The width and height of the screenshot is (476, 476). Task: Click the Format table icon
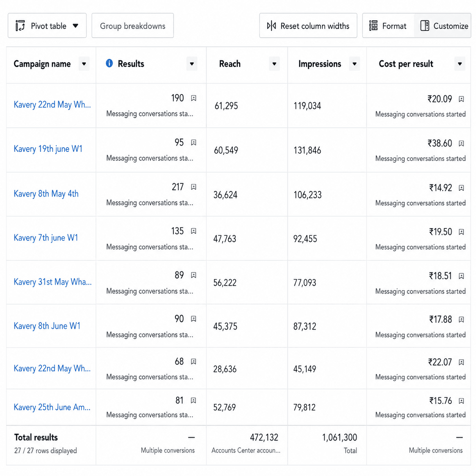click(x=374, y=26)
